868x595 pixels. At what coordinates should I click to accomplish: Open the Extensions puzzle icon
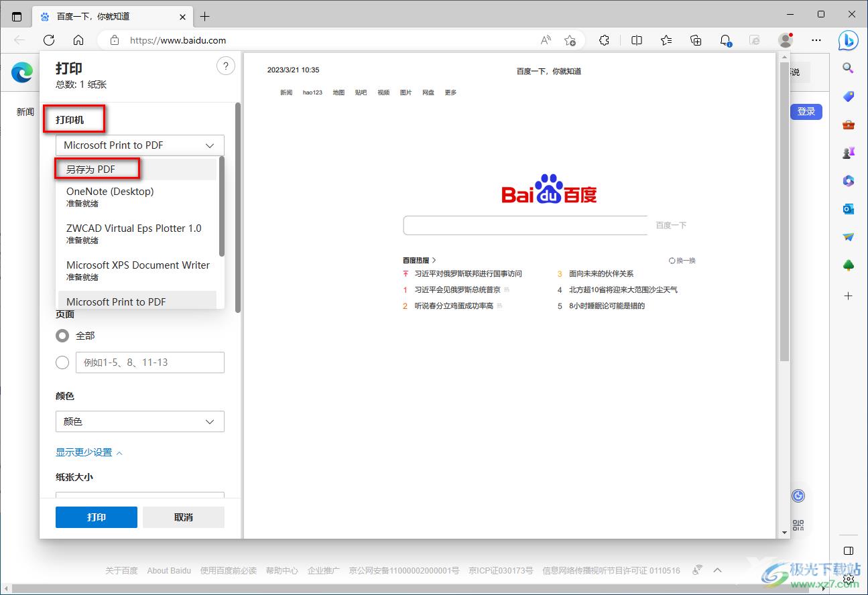604,40
